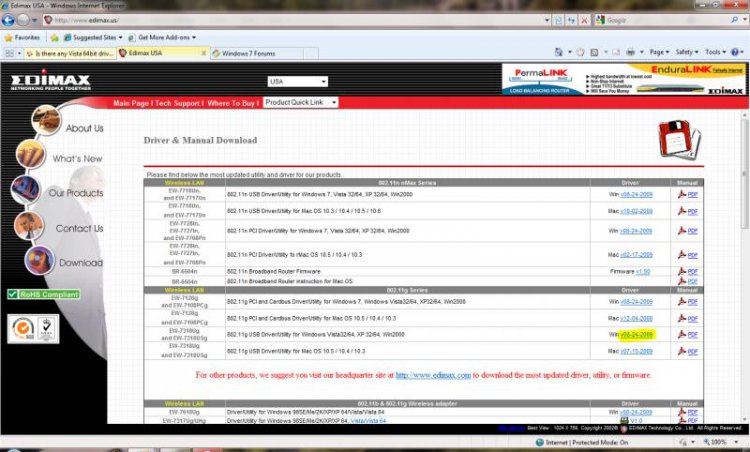Click the Add to Favorites Bar icon
Screen dimensions: 750x452
click(55, 37)
